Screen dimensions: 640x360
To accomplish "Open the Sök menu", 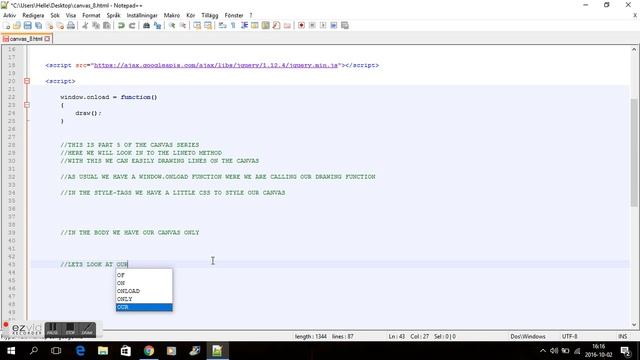I will (55, 15).
